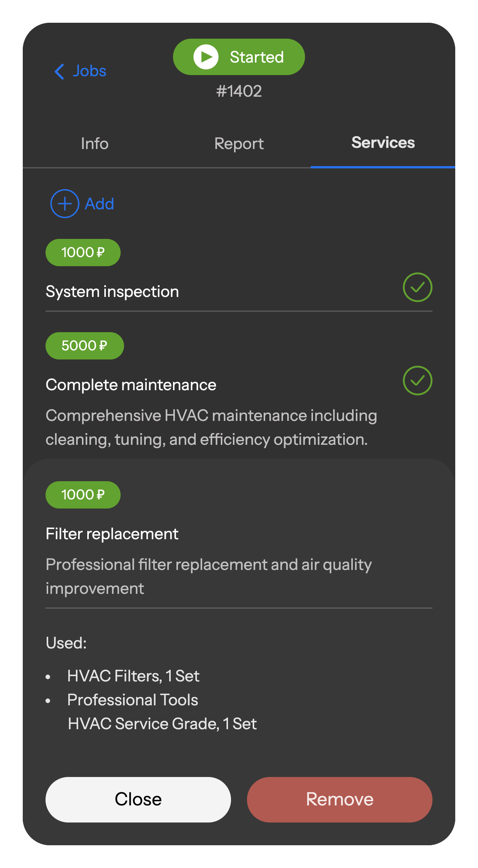Image resolution: width=478 pixels, height=868 pixels.
Task: Click the Filter replacement title
Action: tap(112, 534)
